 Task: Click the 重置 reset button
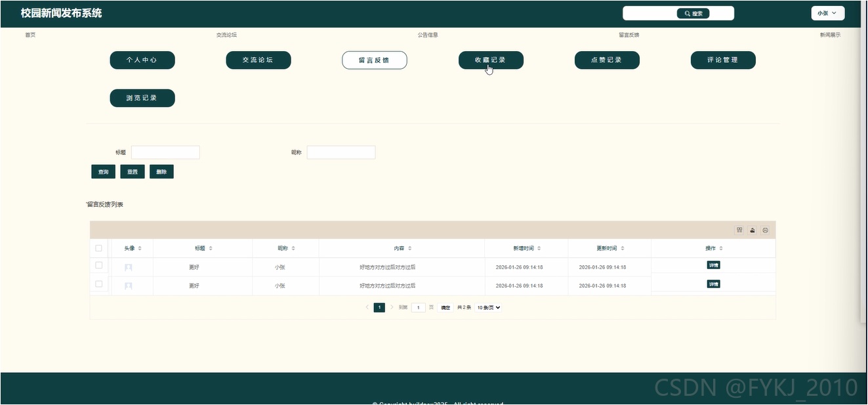[133, 171]
